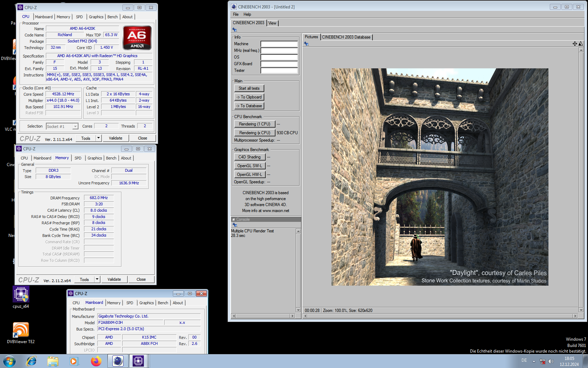Viewport: 588px width, 368px height.
Task: Open DVBViewer TE2 desktop shortcut
Action: pos(21,333)
